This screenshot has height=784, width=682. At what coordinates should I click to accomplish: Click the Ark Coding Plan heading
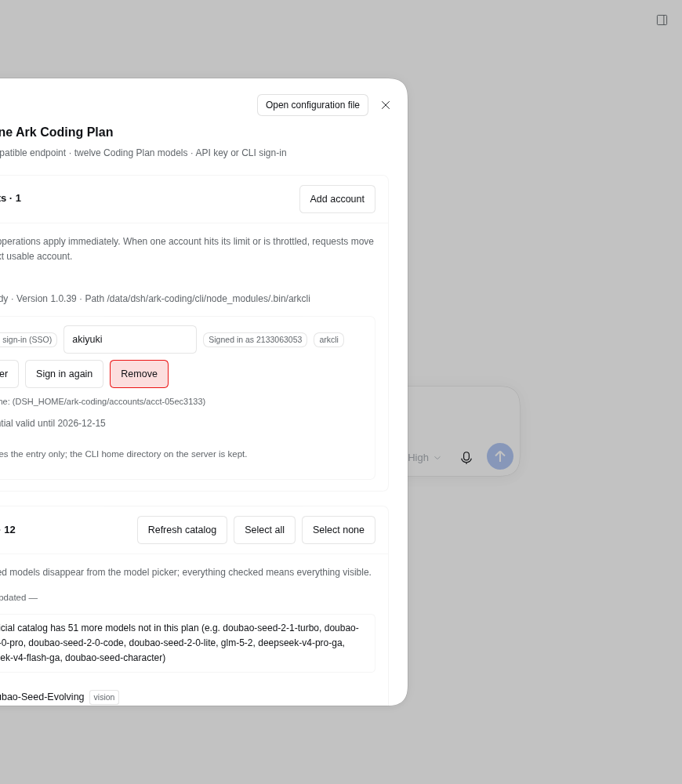pyautogui.click(x=56, y=132)
